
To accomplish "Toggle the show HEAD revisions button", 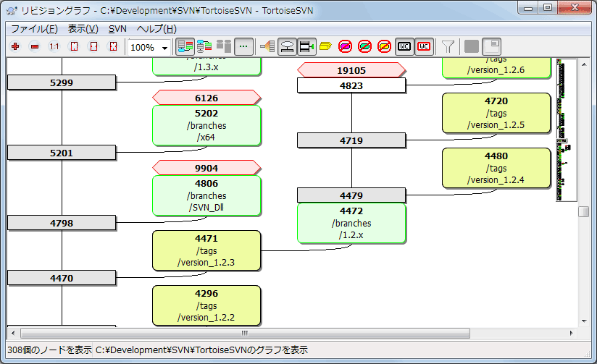I will click(287, 47).
